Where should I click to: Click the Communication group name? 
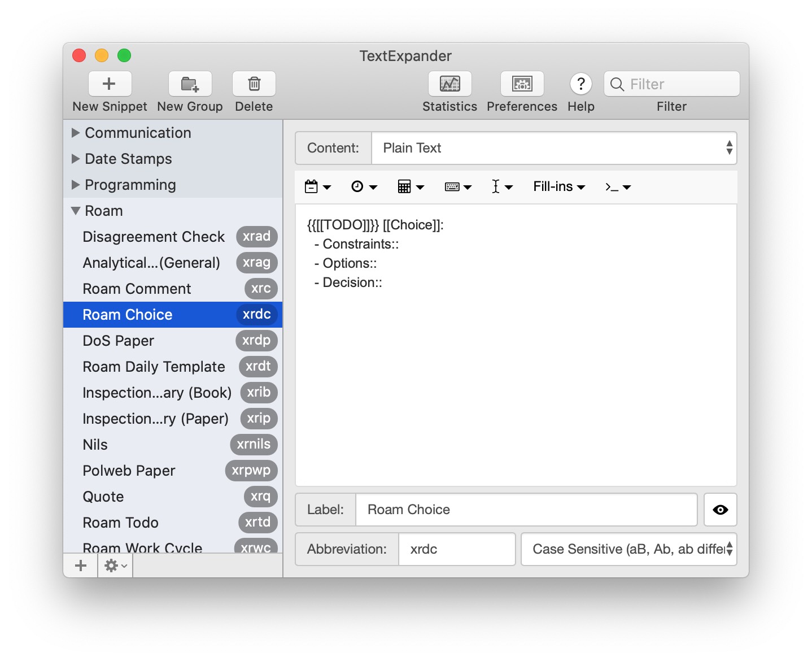click(x=138, y=133)
